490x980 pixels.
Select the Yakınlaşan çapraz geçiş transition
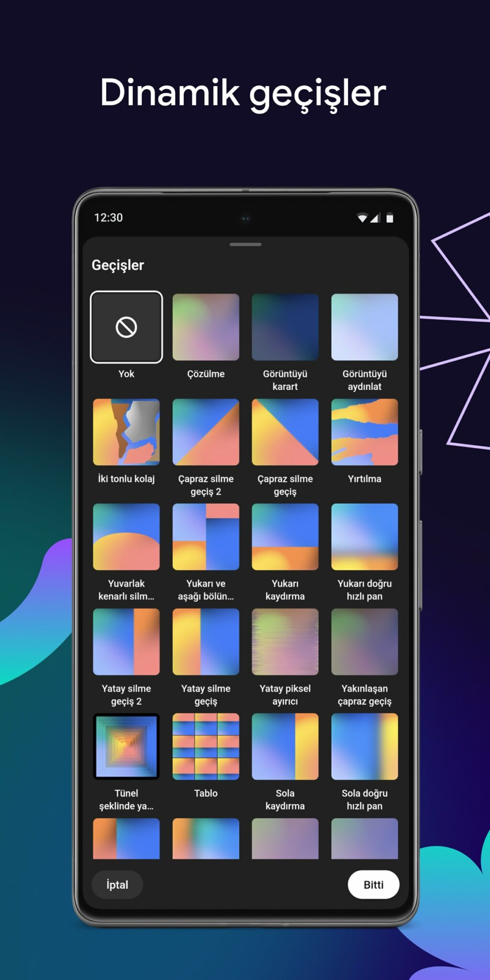click(365, 642)
